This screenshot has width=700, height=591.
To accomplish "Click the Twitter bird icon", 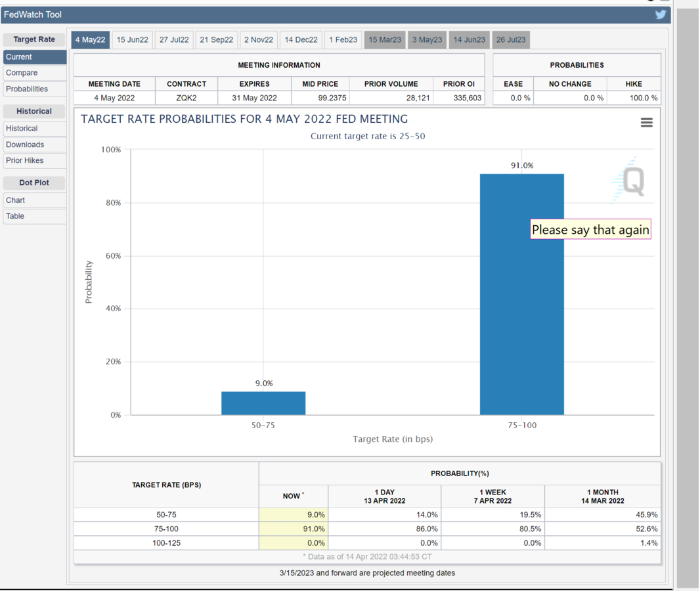I will point(661,14).
